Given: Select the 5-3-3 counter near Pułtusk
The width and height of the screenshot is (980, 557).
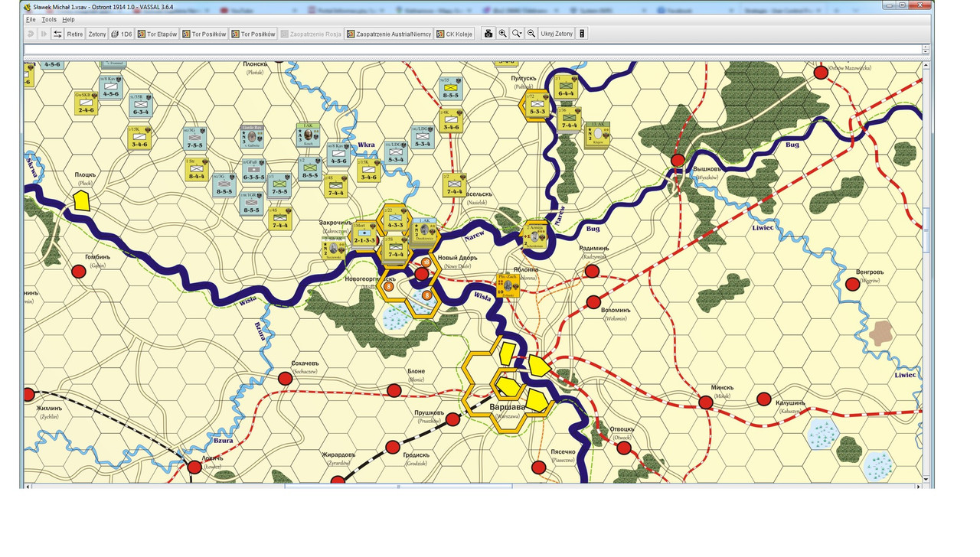Looking at the screenshot, I should pos(537,106).
